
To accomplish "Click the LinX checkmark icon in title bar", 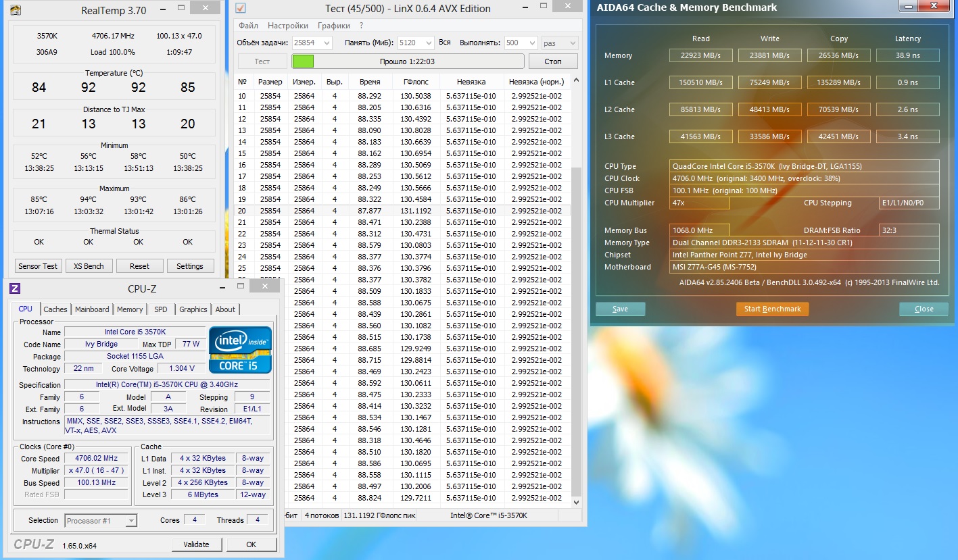I will click(x=240, y=8).
